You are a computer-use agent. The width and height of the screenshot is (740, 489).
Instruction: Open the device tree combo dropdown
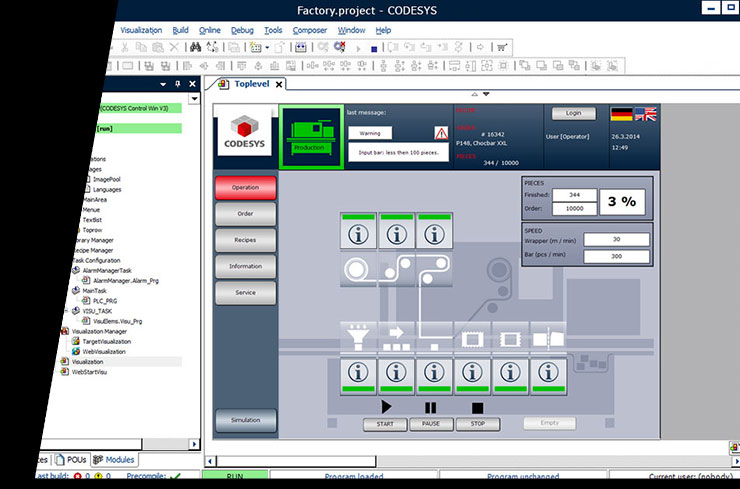(194, 99)
